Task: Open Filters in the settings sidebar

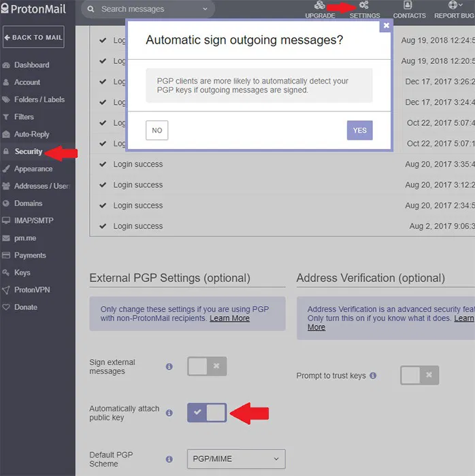Action: [x=24, y=117]
